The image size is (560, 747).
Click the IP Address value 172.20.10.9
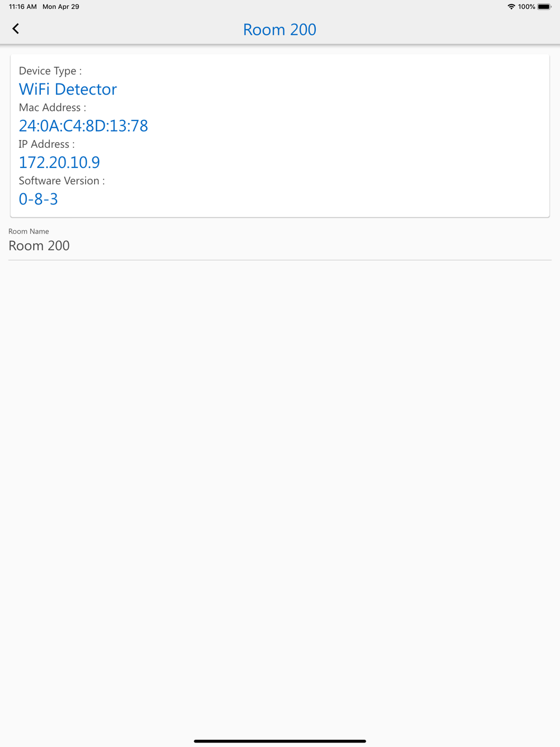(x=59, y=162)
